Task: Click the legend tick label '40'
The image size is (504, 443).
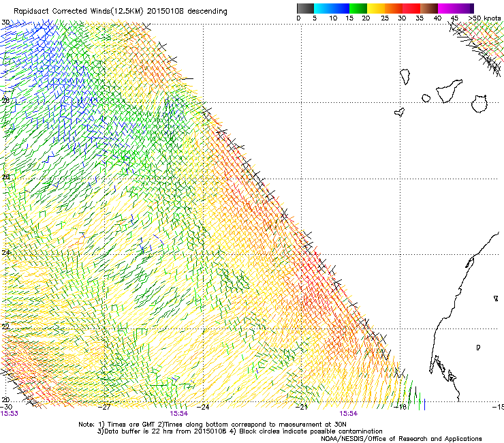Action: (437, 18)
